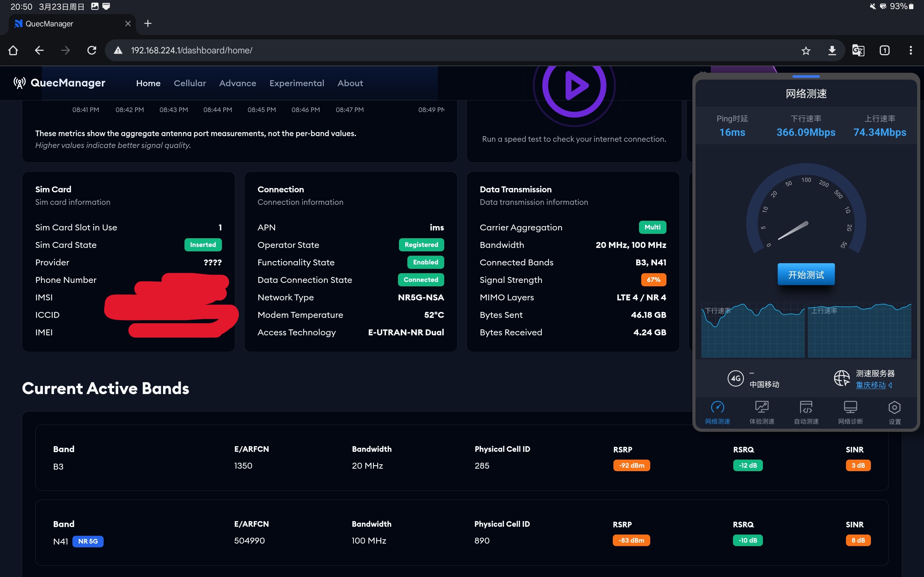
Task: Go back with the back arrow
Action: point(39,50)
